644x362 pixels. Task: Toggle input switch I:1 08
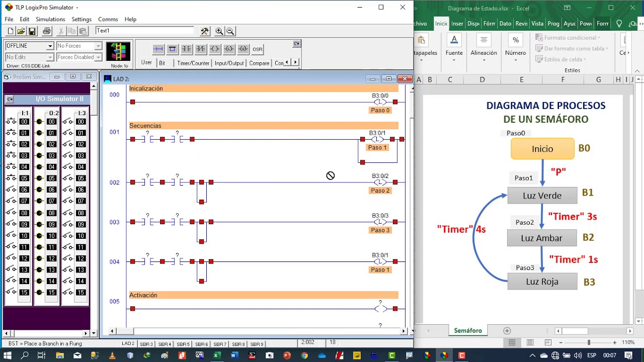(11, 213)
